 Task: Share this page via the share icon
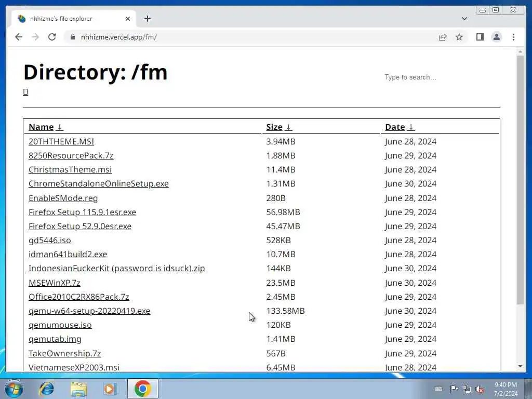(x=443, y=37)
